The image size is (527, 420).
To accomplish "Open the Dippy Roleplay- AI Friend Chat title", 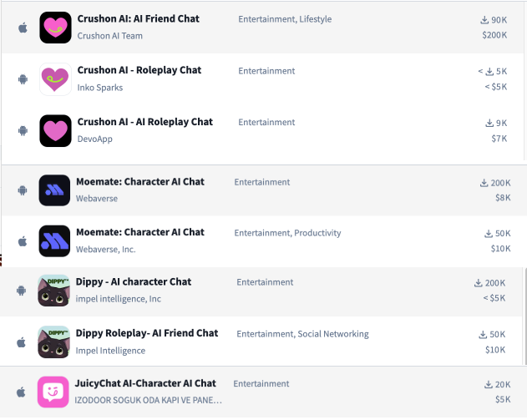I will click(x=147, y=333).
